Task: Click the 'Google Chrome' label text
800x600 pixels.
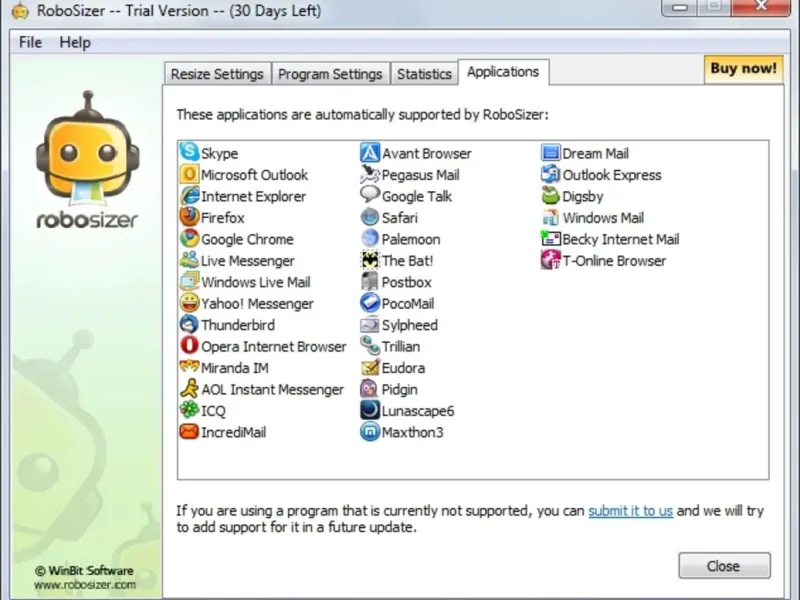Action: coord(247,239)
